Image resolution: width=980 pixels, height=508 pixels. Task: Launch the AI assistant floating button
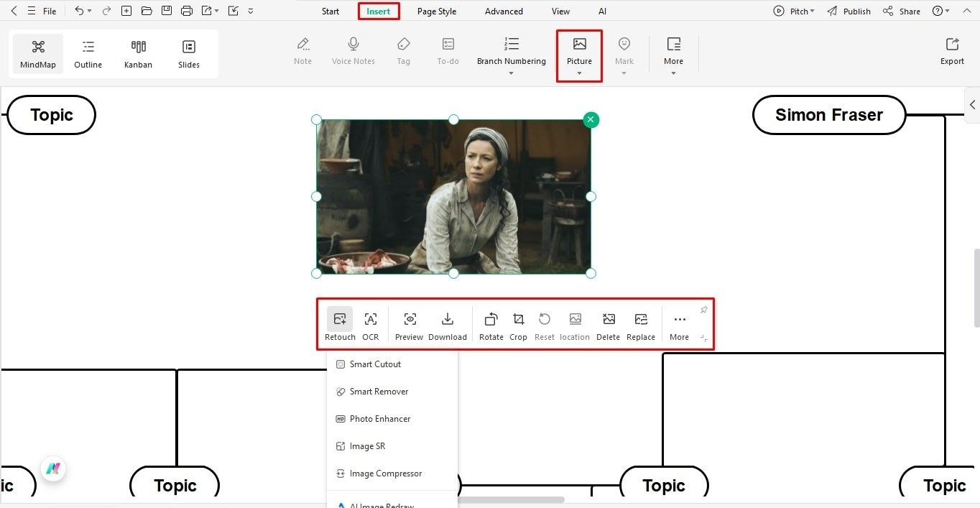[x=53, y=468]
